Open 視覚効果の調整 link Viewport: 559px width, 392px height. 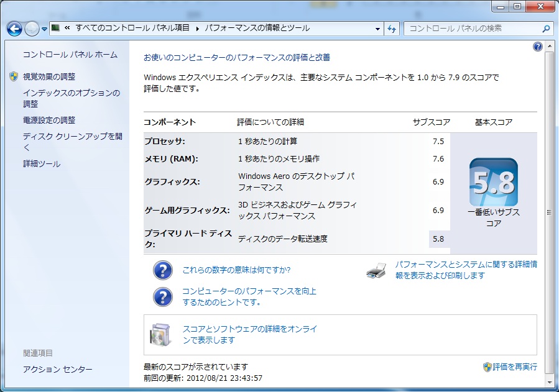pos(49,76)
